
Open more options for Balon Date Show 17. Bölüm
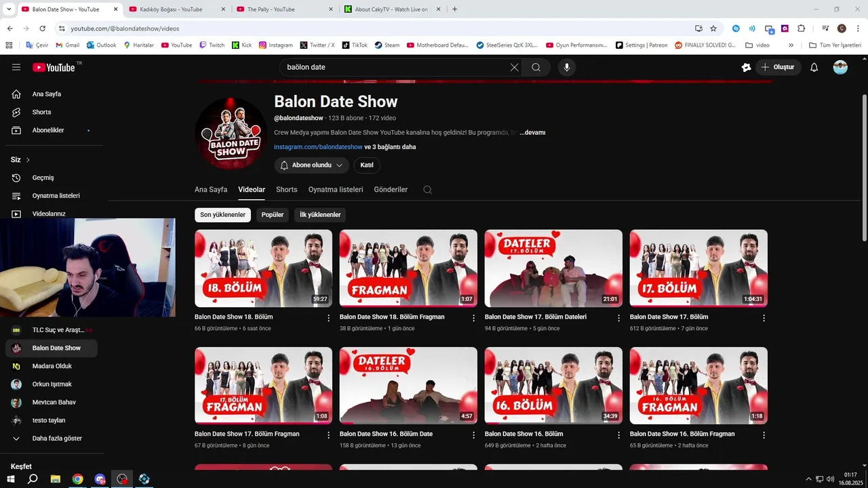pyautogui.click(x=764, y=318)
